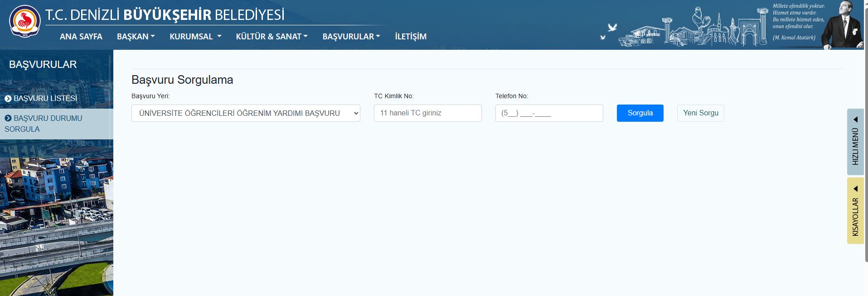868x296 pixels.
Task: Go to Ana Sayfa
Action: coord(81,37)
